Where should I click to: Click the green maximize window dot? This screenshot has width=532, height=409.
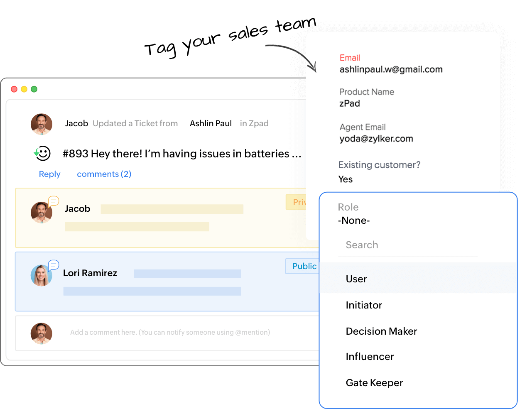tap(34, 89)
